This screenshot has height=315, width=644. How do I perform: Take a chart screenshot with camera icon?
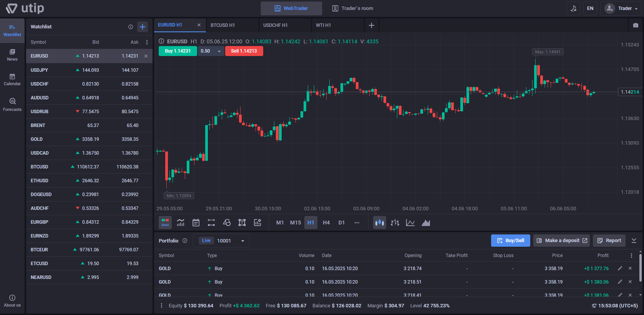point(636,25)
